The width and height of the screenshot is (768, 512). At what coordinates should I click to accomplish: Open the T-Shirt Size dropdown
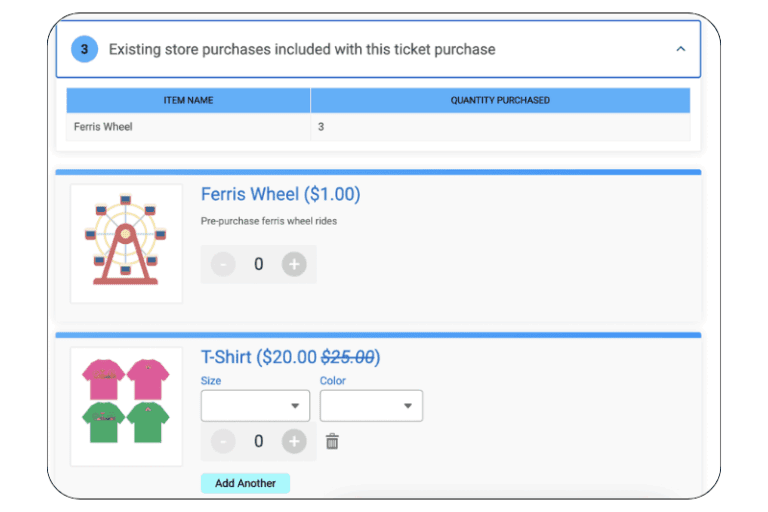(x=255, y=406)
